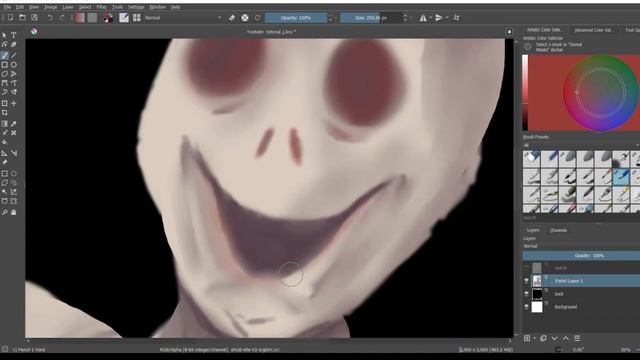Viewport: 640px width, 360px height.
Task: Redo the last undone action
Action: point(62,18)
